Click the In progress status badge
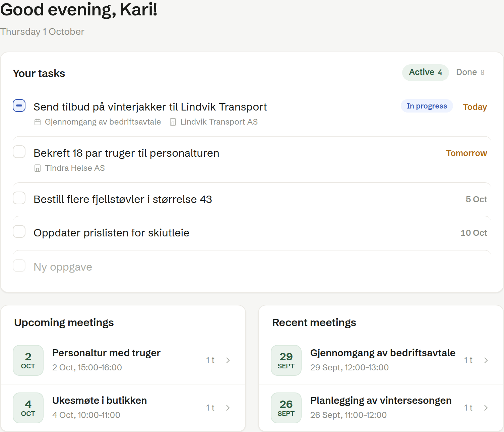Viewport: 504px width, 432px height. [427, 106]
